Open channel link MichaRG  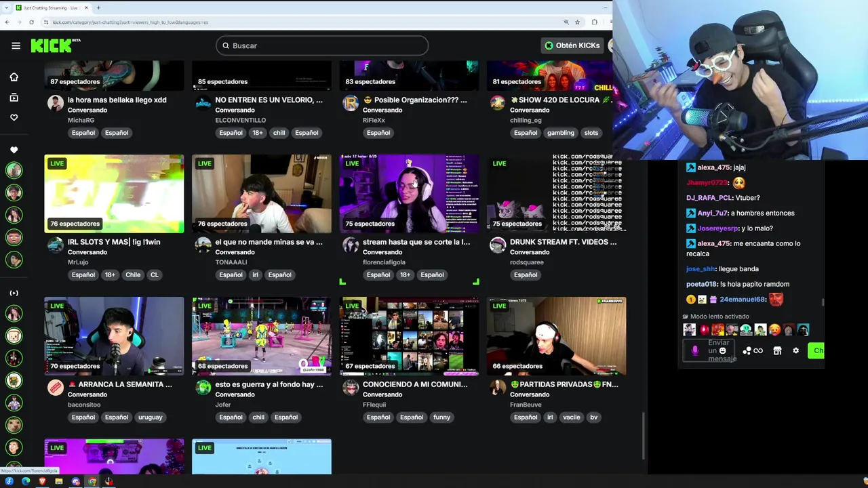(x=81, y=120)
